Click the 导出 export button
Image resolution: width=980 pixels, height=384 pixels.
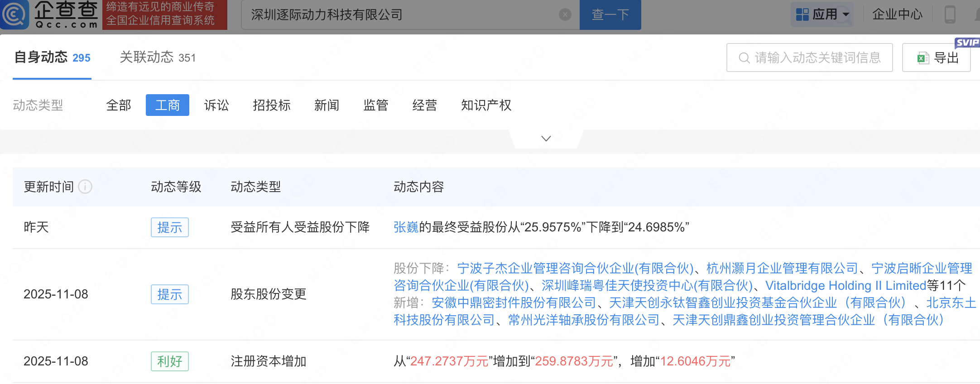937,58
